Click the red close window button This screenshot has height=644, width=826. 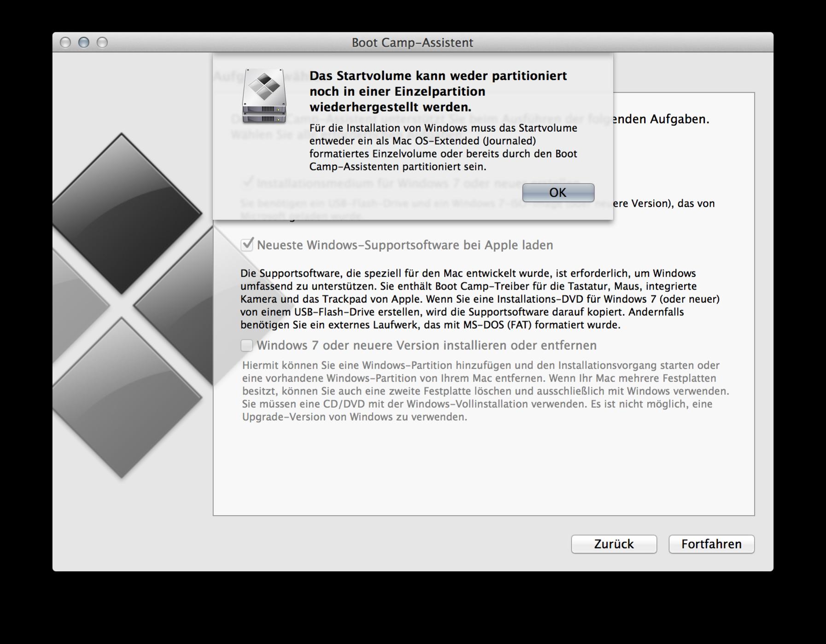point(65,42)
